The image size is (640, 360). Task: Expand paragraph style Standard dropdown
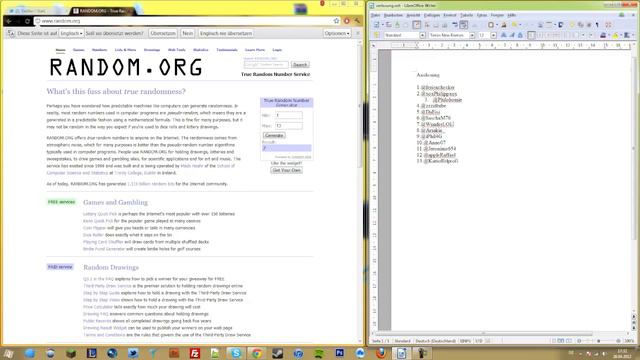point(422,35)
